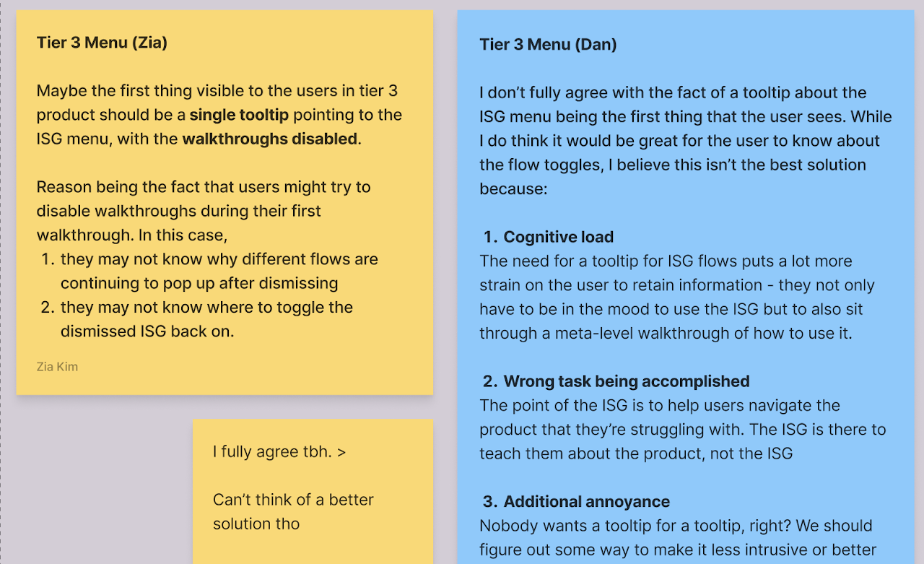Viewport: 924px width, 564px height.
Task: Select the Tier 3 Menu (Dan) heading
Action: (548, 45)
